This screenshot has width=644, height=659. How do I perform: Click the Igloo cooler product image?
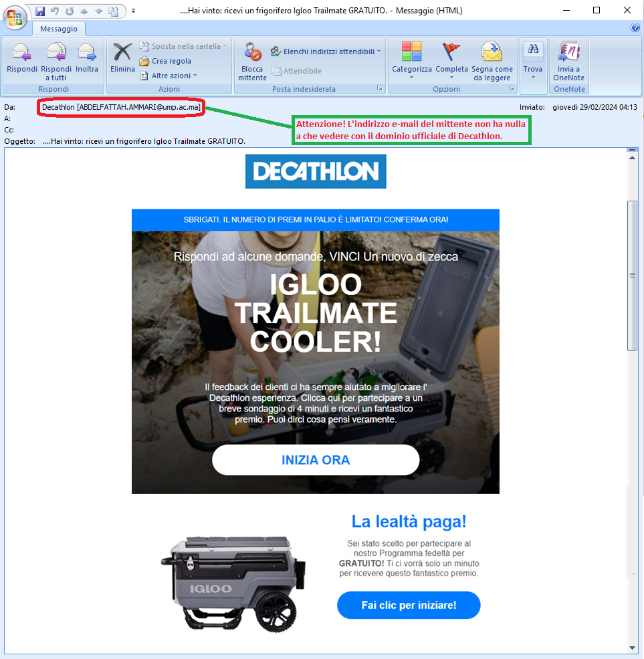[x=233, y=584]
